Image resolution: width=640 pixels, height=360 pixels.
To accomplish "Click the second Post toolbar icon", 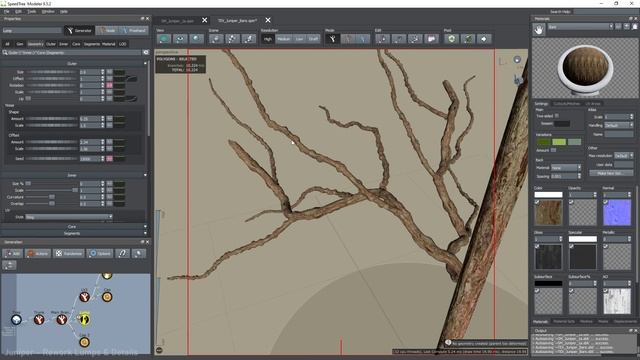I will (x=468, y=39).
